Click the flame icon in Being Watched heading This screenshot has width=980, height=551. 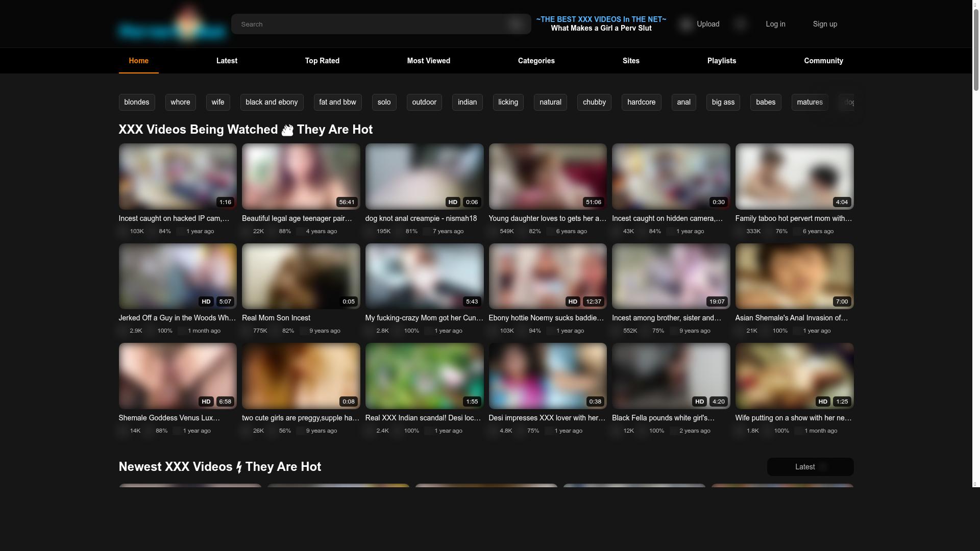coord(287,130)
